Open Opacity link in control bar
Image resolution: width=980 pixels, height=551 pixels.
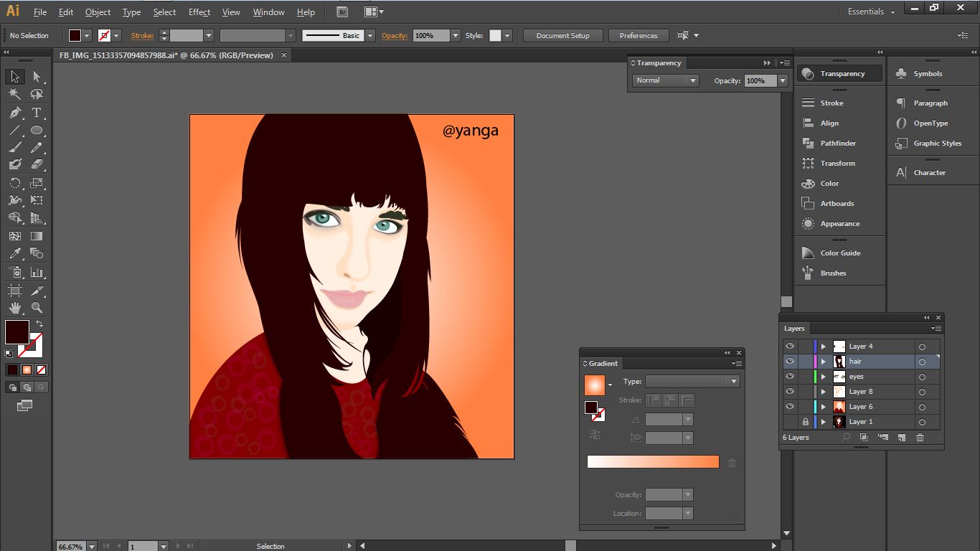pos(395,35)
